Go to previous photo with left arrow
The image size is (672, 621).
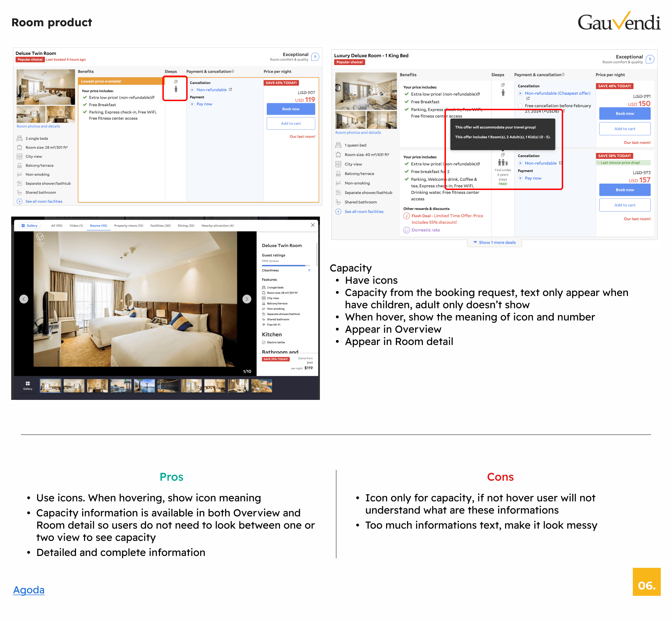pos(24,299)
